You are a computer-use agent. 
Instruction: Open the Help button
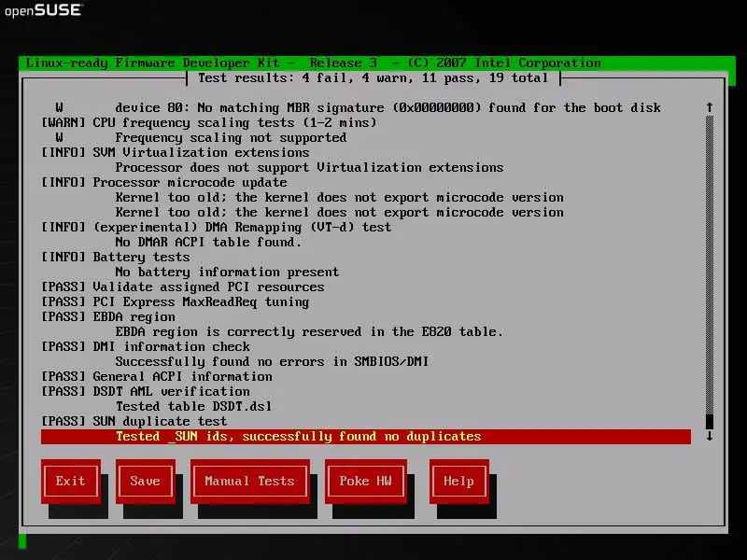(458, 481)
